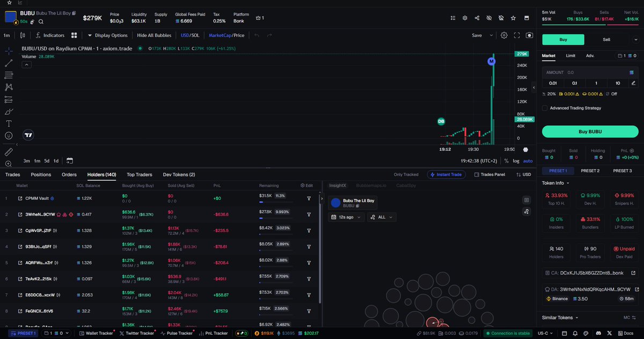Screen dimensions: 644x339
Task: Select the trend line drawing tool
Action: pyautogui.click(x=9, y=63)
